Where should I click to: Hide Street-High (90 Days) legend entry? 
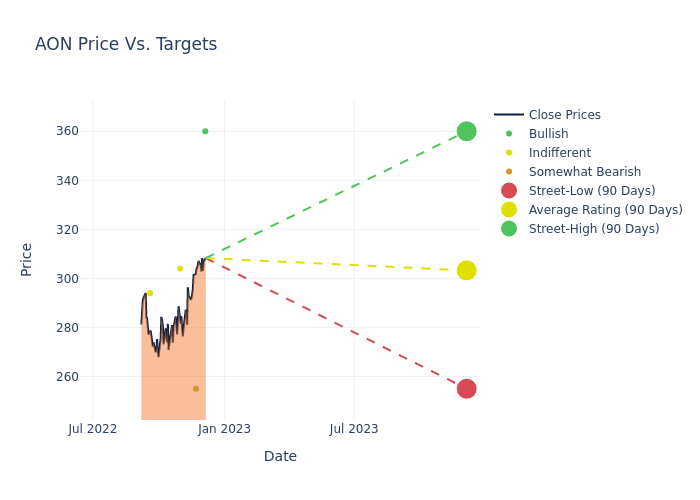coord(593,229)
